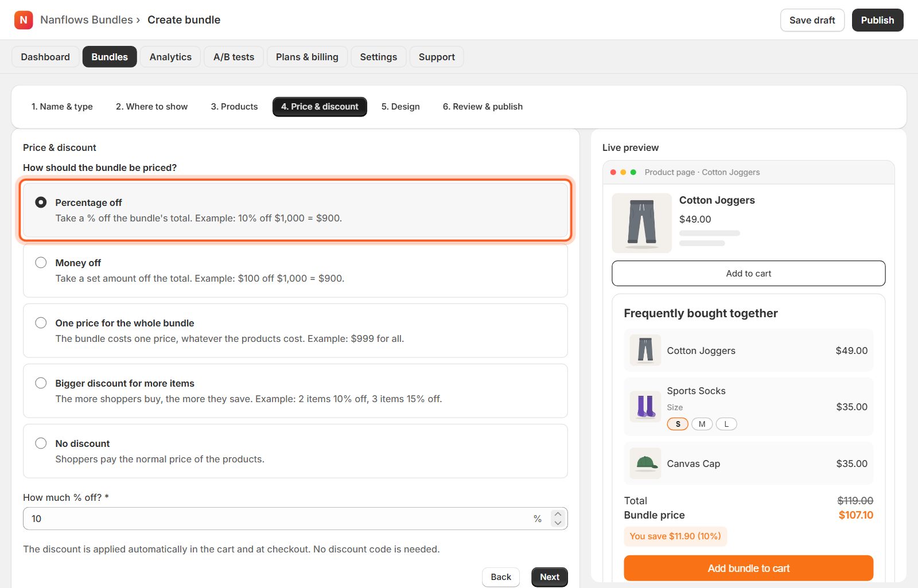Click the $49.00 price under Cotton Joggers title
This screenshot has height=588, width=918.
[695, 219]
